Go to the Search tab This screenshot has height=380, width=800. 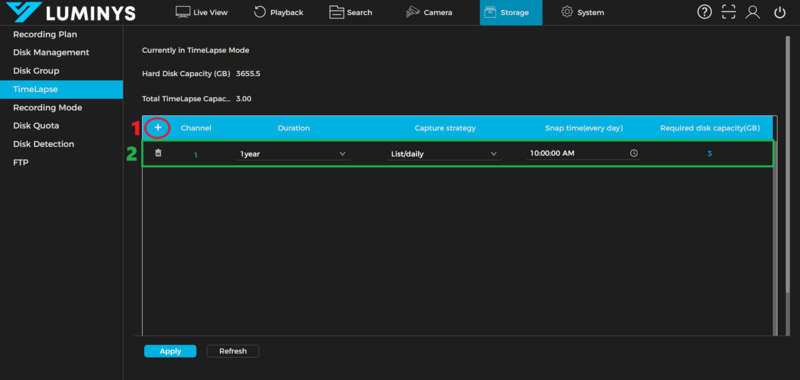(351, 12)
